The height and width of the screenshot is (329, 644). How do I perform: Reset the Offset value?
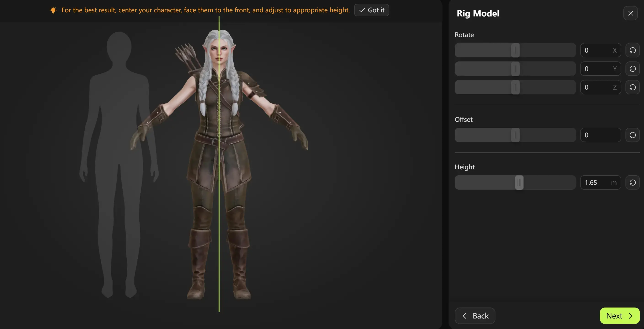[x=633, y=135]
